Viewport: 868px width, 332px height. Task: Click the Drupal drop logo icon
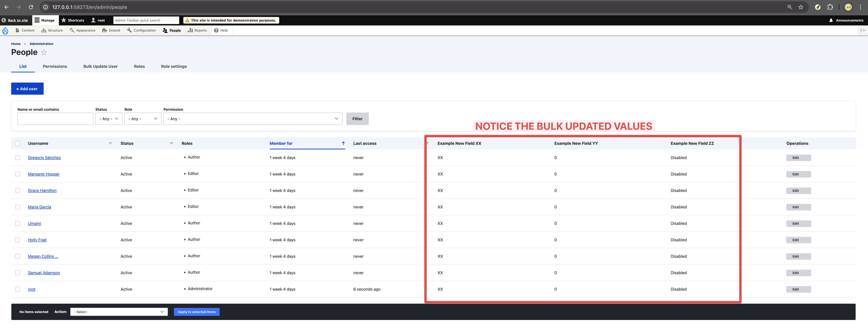[5, 31]
